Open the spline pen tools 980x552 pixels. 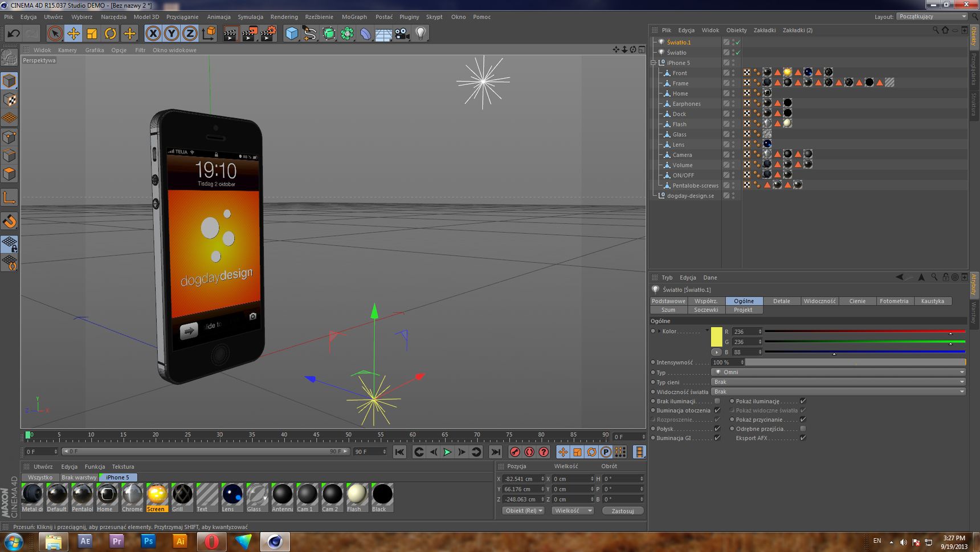coord(310,33)
